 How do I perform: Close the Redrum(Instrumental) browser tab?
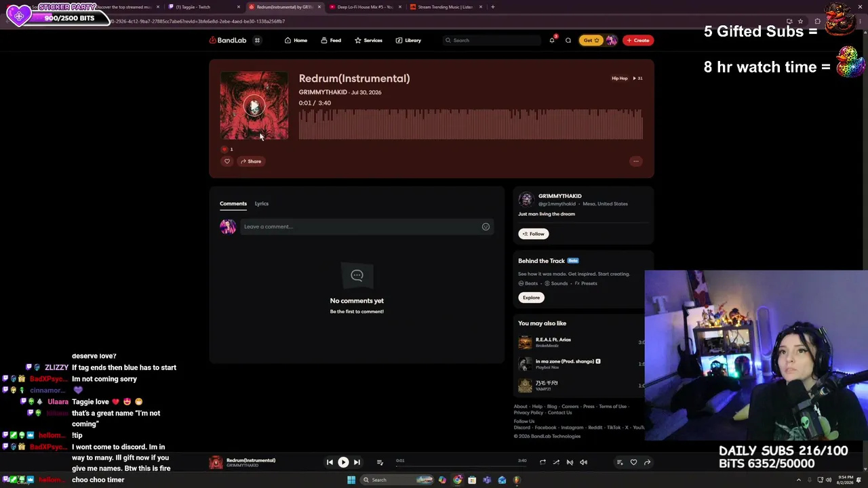coord(319,7)
